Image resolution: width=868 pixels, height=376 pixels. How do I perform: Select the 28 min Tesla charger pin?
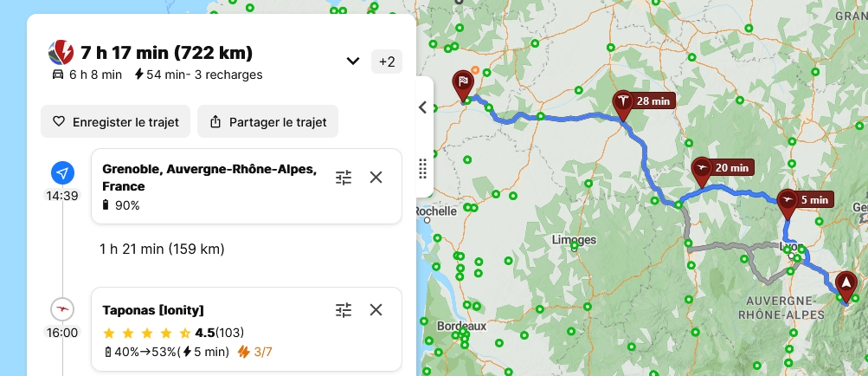point(622,102)
